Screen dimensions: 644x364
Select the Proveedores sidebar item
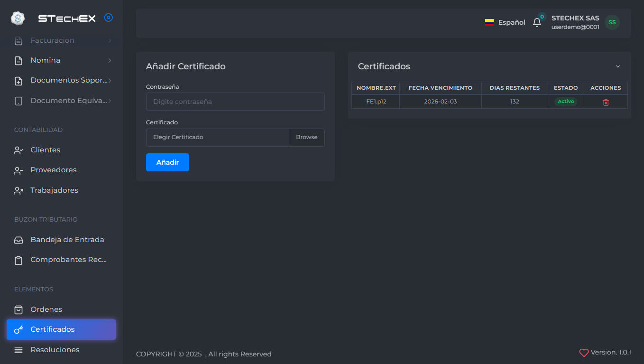[53, 170]
